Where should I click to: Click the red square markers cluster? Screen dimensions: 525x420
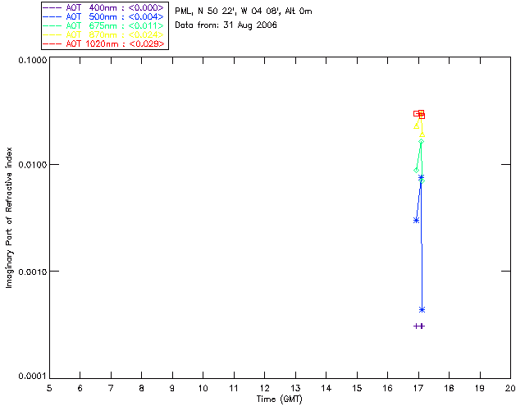(x=419, y=114)
